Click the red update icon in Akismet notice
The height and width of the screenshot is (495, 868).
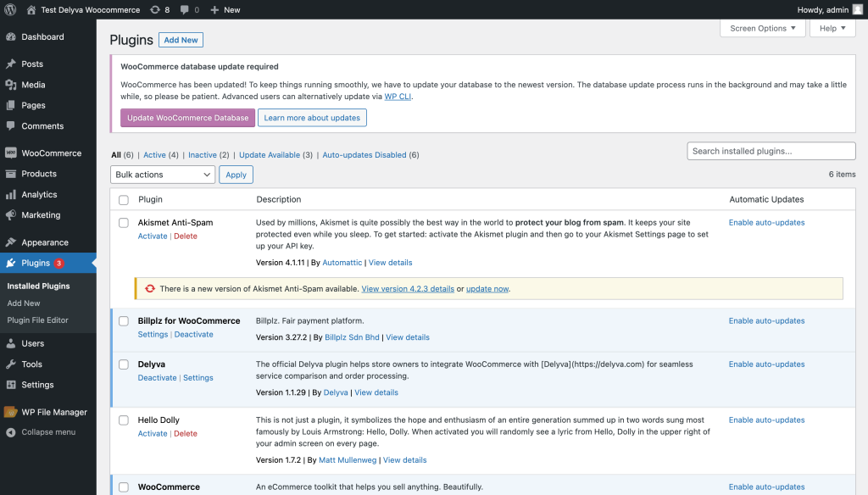point(149,288)
